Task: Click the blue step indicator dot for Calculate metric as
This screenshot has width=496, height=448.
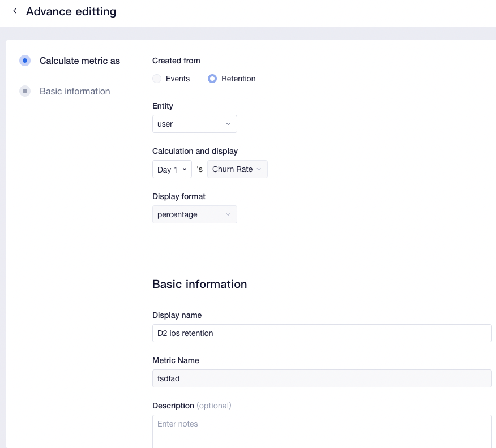Action: click(x=24, y=61)
